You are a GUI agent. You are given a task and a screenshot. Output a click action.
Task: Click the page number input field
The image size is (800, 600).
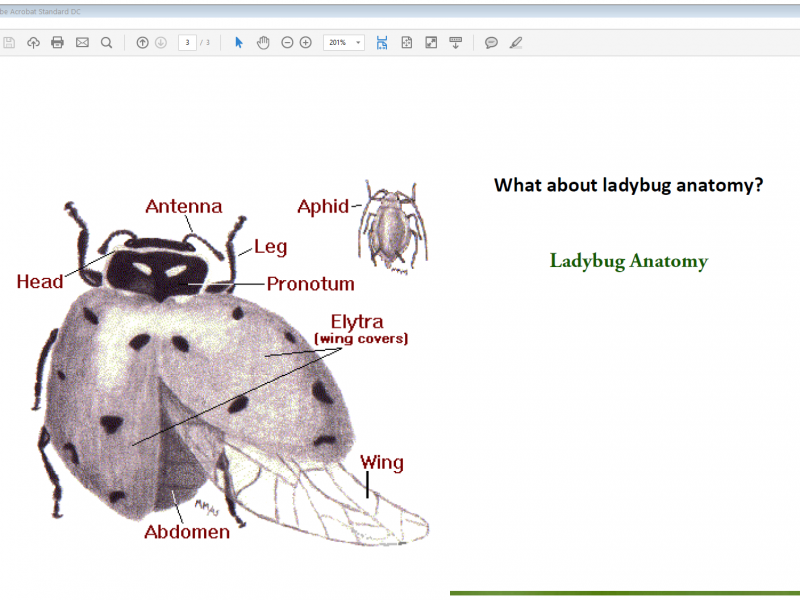click(x=187, y=43)
